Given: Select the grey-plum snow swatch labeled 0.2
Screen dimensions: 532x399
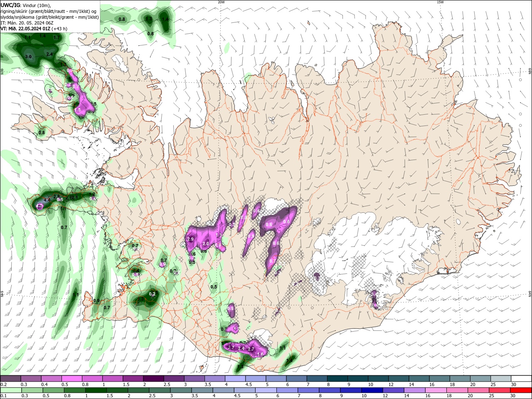Looking at the screenshot, I should click(x=11, y=379).
